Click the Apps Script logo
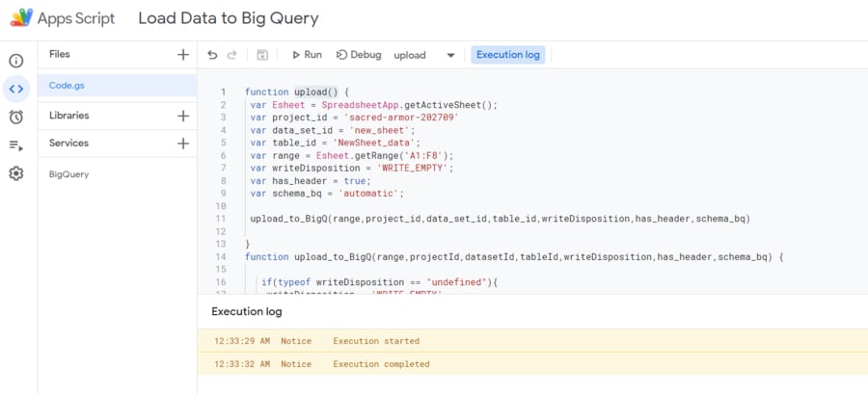Viewport: 868px width, 394px height. (x=21, y=18)
